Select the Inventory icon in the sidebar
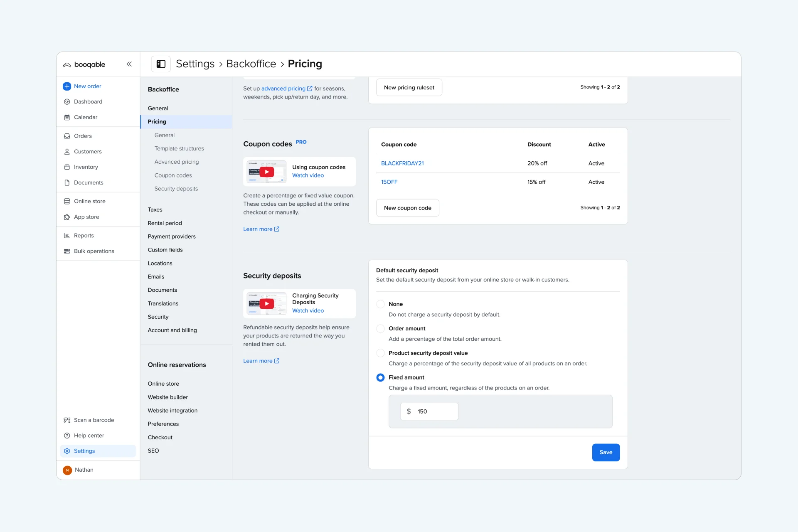Image resolution: width=798 pixels, height=532 pixels. coord(67,167)
